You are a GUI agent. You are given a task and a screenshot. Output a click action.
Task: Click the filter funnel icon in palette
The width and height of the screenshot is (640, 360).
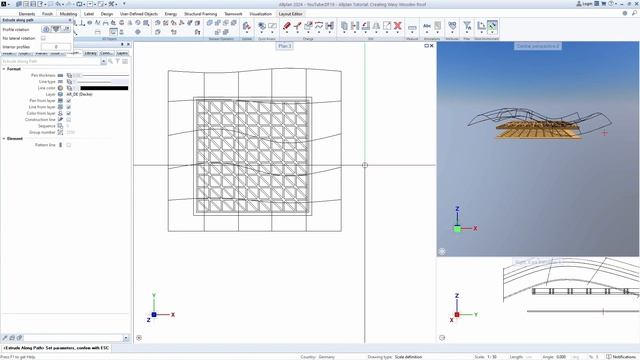(x=118, y=61)
